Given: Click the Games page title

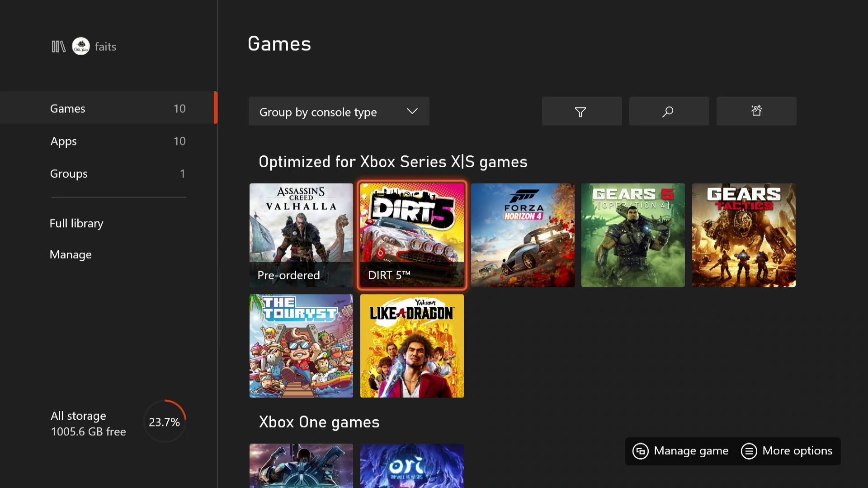Looking at the screenshot, I should [279, 44].
